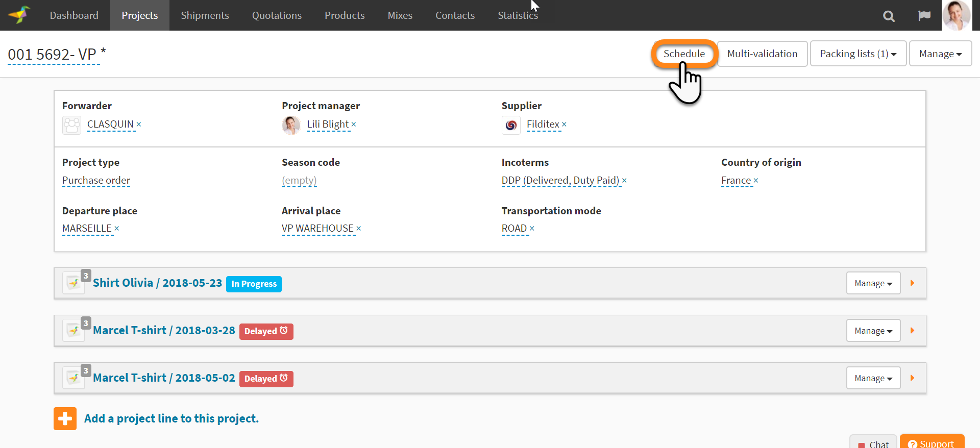Click the hummingbird logo home icon
980x448 pixels.
click(x=19, y=15)
